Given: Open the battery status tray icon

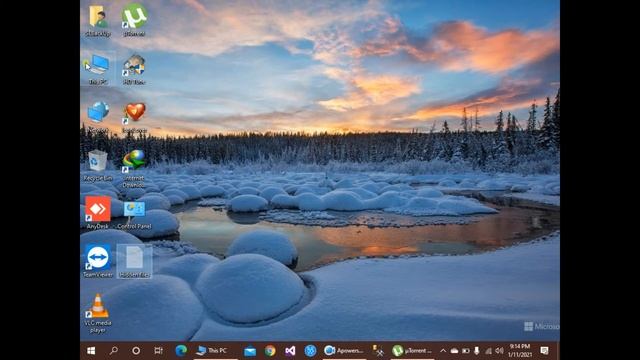Looking at the screenshot, I should (466, 351).
